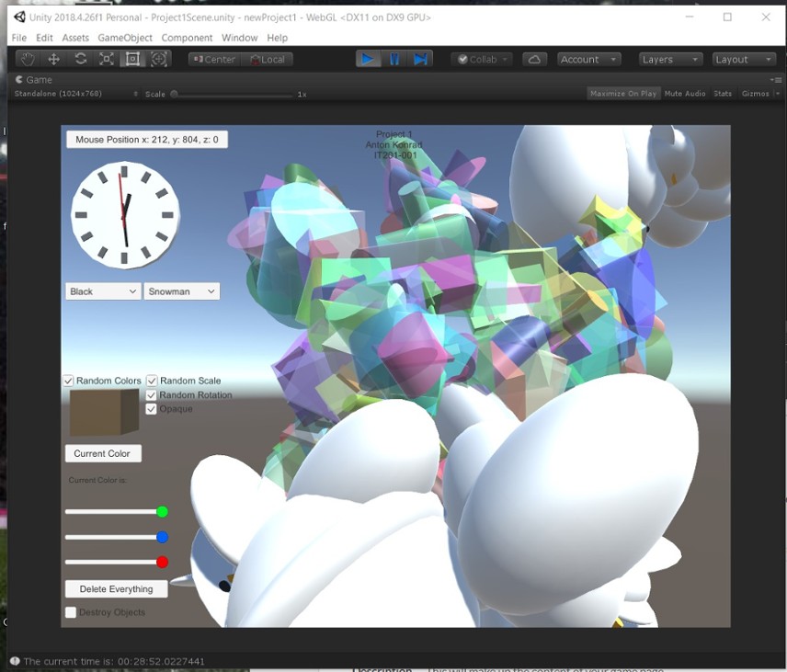The height and width of the screenshot is (672, 787).
Task: Open the Black color dropdown
Action: pyautogui.click(x=102, y=291)
